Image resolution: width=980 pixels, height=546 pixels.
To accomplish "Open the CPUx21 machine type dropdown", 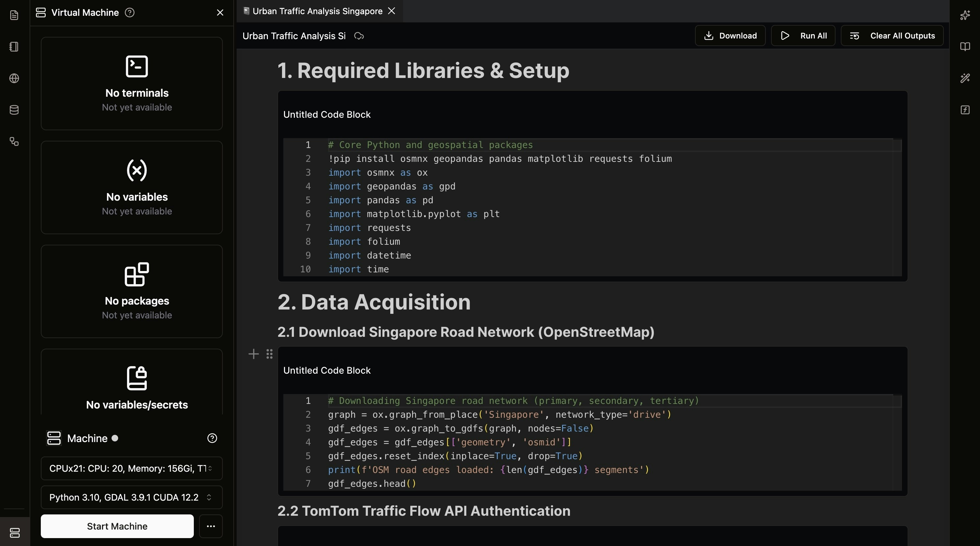I will (x=131, y=468).
